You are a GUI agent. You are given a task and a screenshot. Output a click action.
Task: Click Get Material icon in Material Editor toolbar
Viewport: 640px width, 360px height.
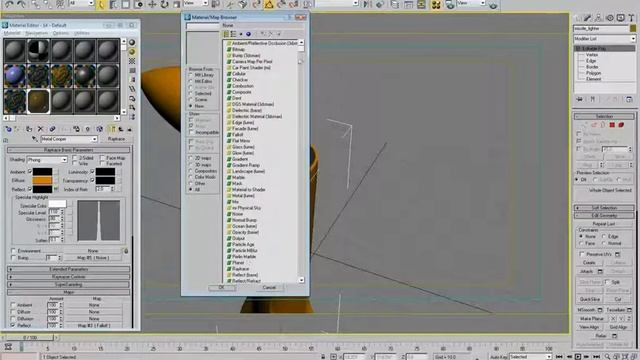(8, 129)
